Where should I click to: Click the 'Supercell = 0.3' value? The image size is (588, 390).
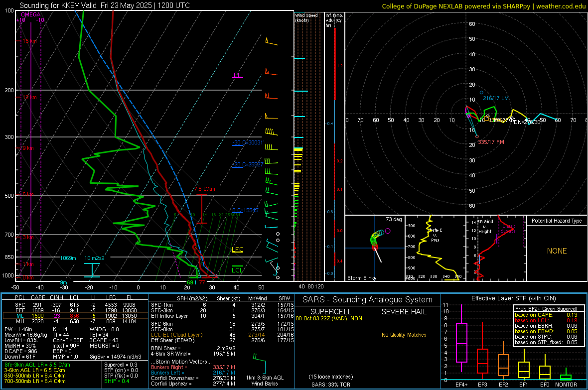121,365
